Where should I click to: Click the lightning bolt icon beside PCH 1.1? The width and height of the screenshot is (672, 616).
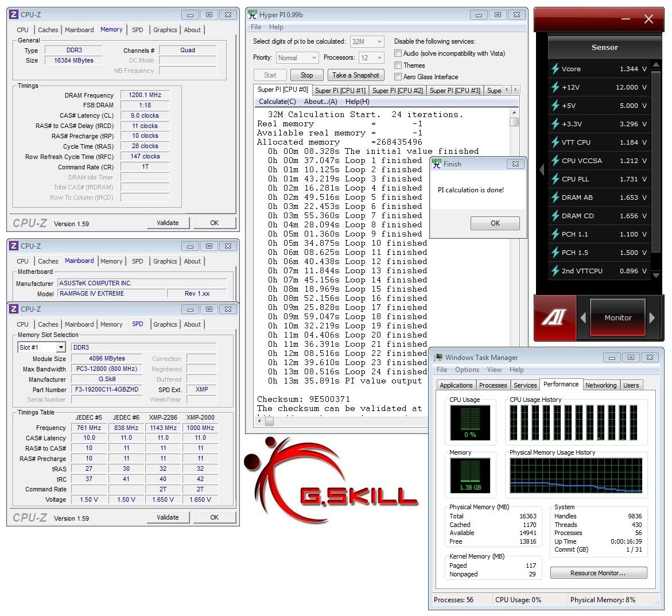[556, 234]
